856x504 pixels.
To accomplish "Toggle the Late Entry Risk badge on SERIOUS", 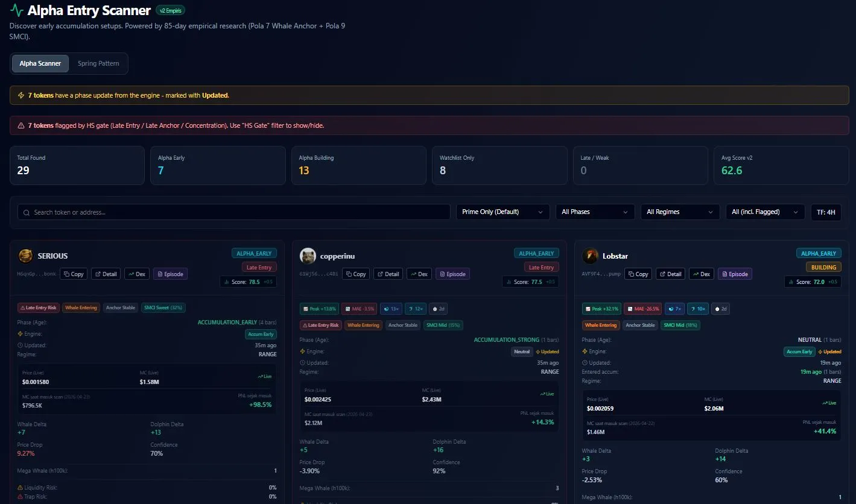I will coord(38,307).
